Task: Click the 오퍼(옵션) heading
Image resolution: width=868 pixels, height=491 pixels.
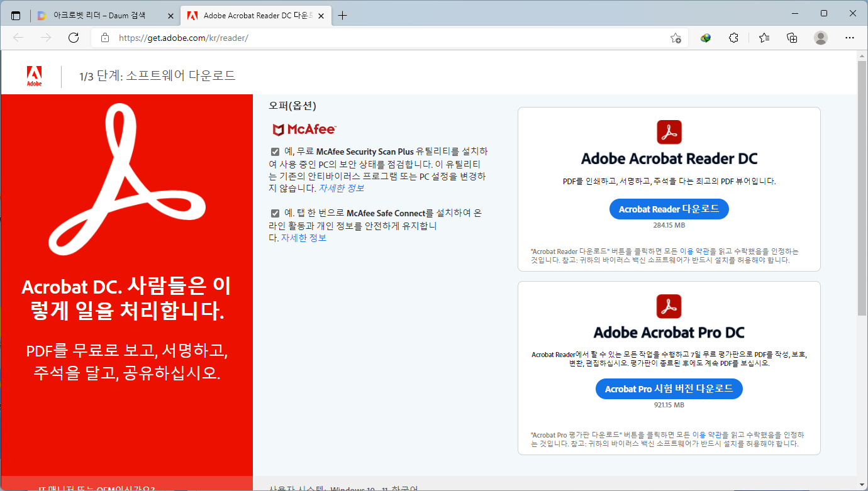Action: tap(292, 106)
